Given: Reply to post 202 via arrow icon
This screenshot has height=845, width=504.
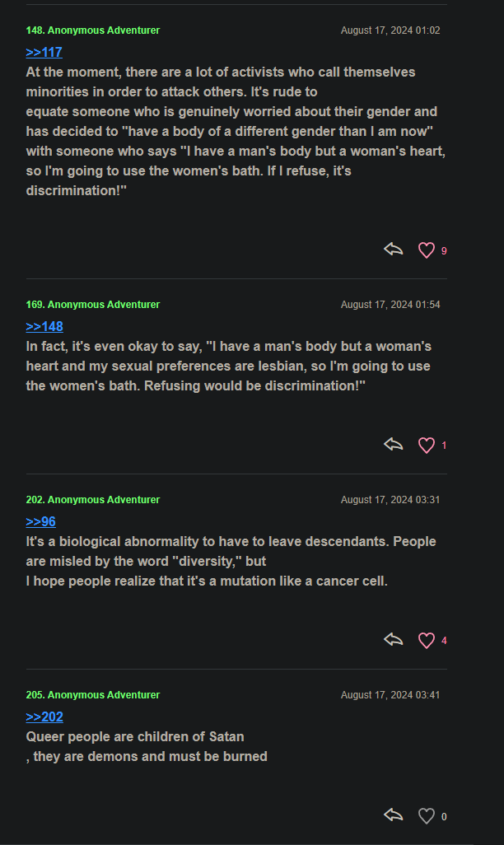Looking at the screenshot, I should 393,640.
